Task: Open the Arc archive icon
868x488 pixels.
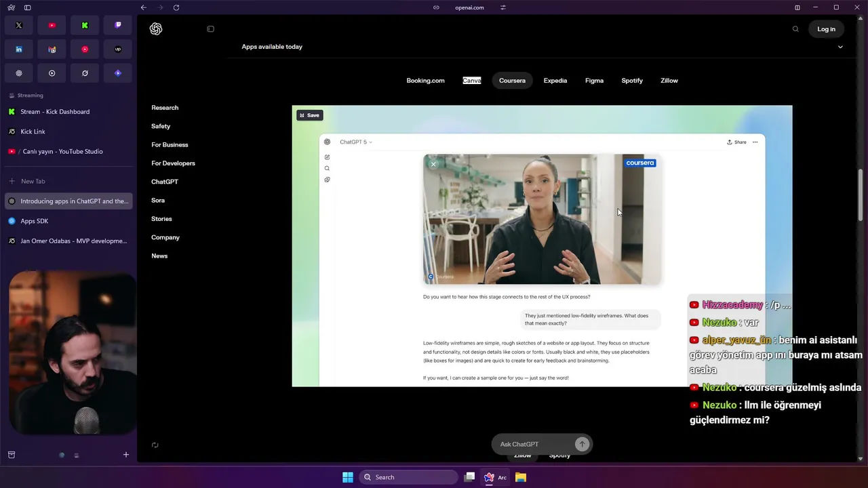Action: click(x=12, y=455)
